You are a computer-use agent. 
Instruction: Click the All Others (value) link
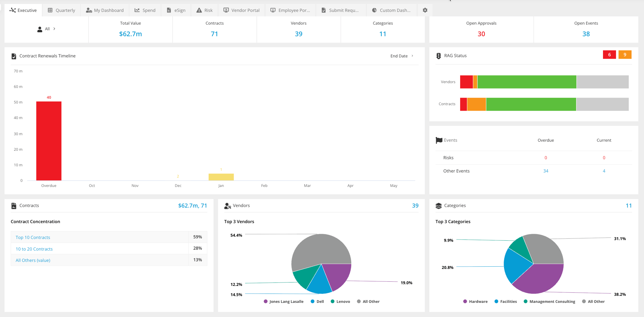(x=33, y=260)
